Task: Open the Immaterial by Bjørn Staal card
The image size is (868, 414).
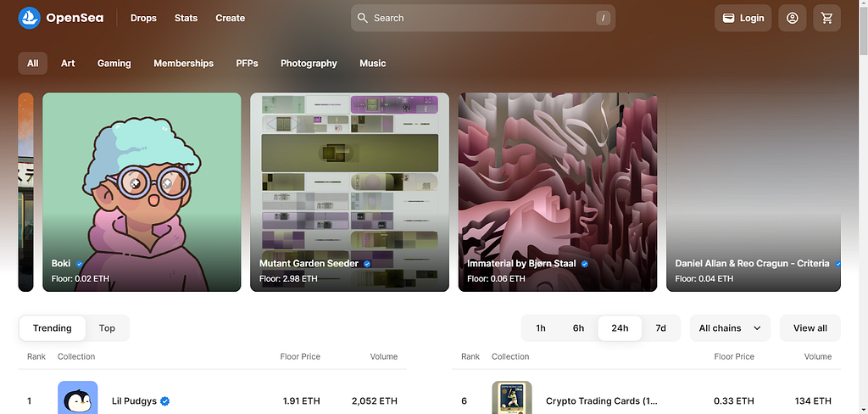Action: pyautogui.click(x=558, y=192)
